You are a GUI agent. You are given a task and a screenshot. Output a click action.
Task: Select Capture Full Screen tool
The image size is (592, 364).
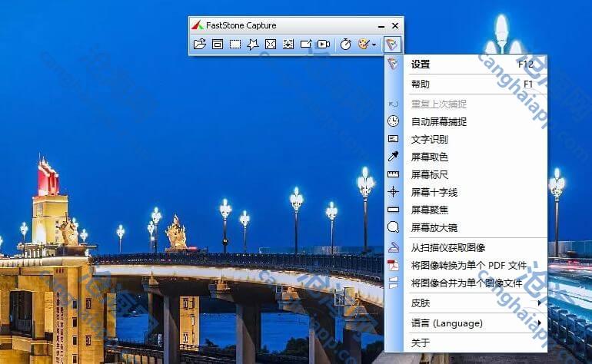pyautogui.click(x=271, y=45)
